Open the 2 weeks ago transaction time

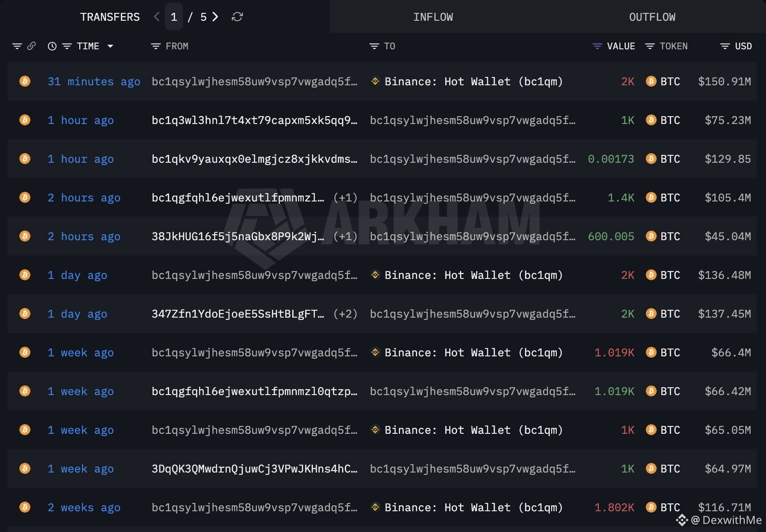pos(84,508)
